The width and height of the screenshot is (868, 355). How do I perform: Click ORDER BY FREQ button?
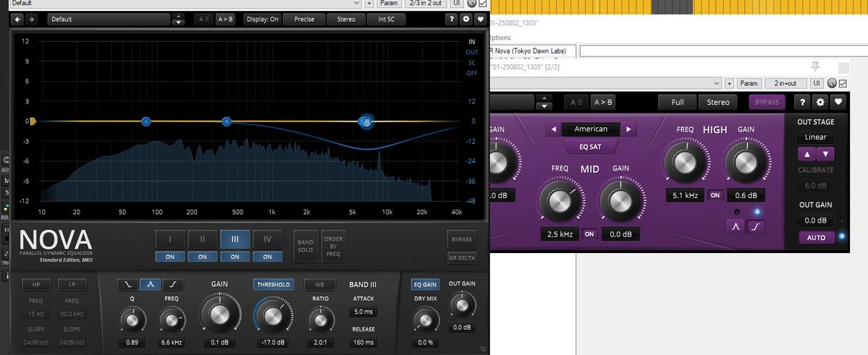pos(333,246)
